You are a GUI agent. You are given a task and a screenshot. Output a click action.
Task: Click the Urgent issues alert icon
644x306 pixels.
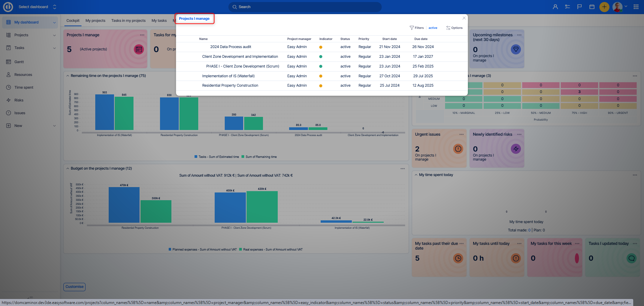point(458,149)
